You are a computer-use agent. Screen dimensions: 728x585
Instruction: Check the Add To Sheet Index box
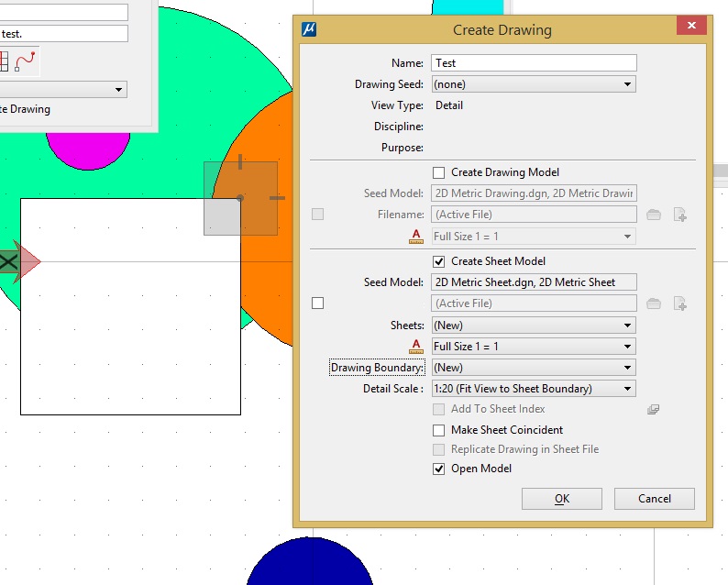(439, 409)
